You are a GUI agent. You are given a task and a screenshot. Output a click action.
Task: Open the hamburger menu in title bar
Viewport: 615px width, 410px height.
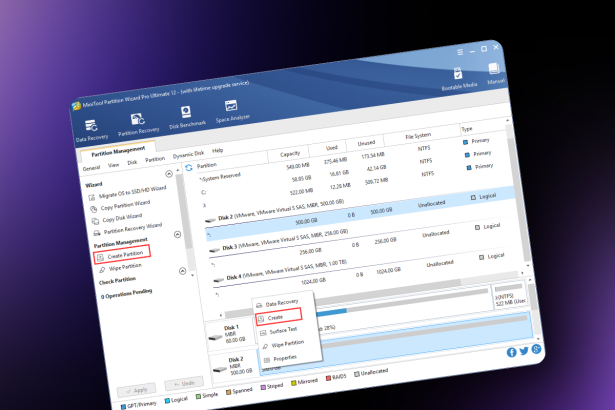[x=460, y=52]
